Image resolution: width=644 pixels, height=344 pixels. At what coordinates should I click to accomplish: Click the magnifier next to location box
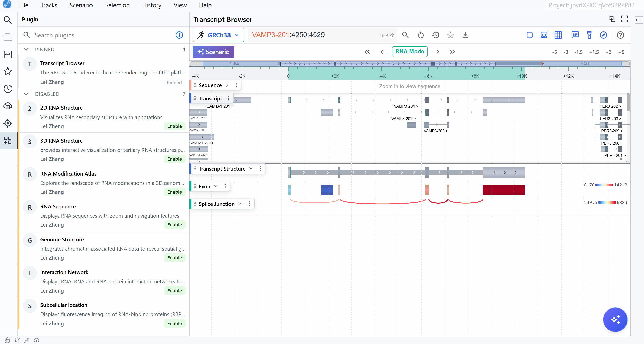[405, 35]
